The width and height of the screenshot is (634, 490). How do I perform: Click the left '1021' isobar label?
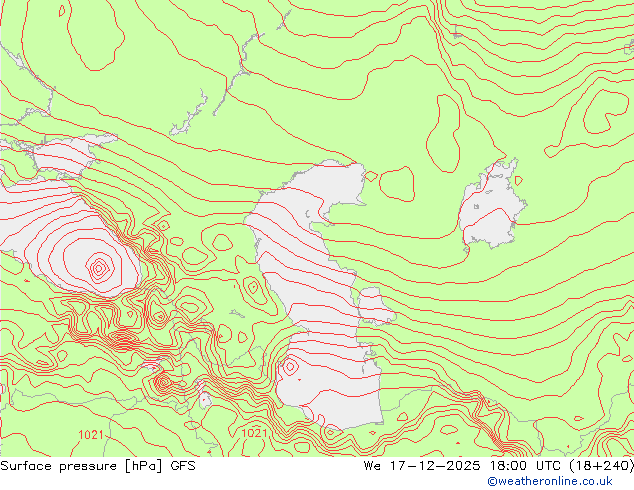point(91,435)
